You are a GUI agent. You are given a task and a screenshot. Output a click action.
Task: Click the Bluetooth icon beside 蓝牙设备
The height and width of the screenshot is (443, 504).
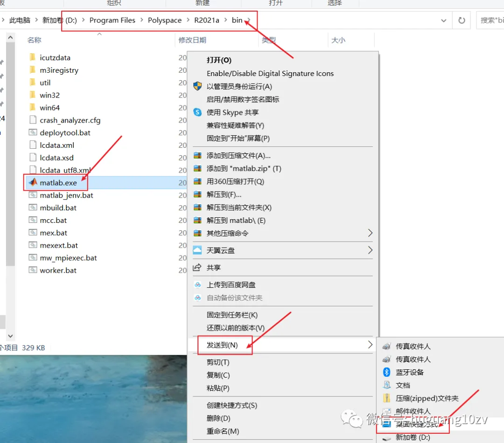(387, 372)
